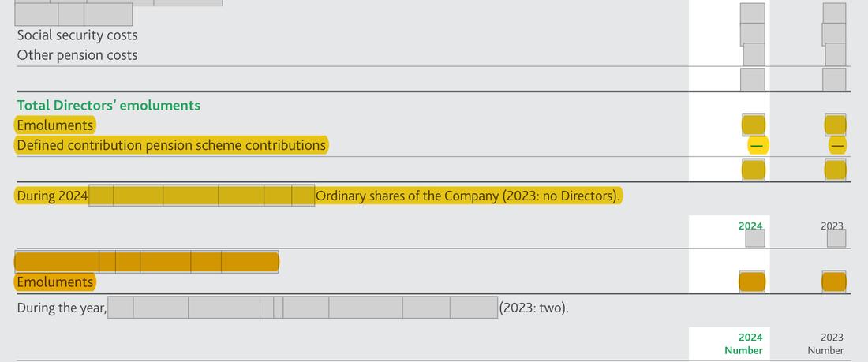Select the orange 2024 emoluments value cell
The image size is (868, 362).
[x=752, y=282]
